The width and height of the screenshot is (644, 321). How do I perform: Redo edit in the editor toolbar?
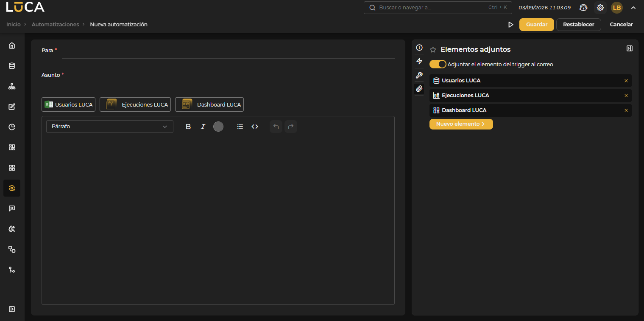click(291, 127)
